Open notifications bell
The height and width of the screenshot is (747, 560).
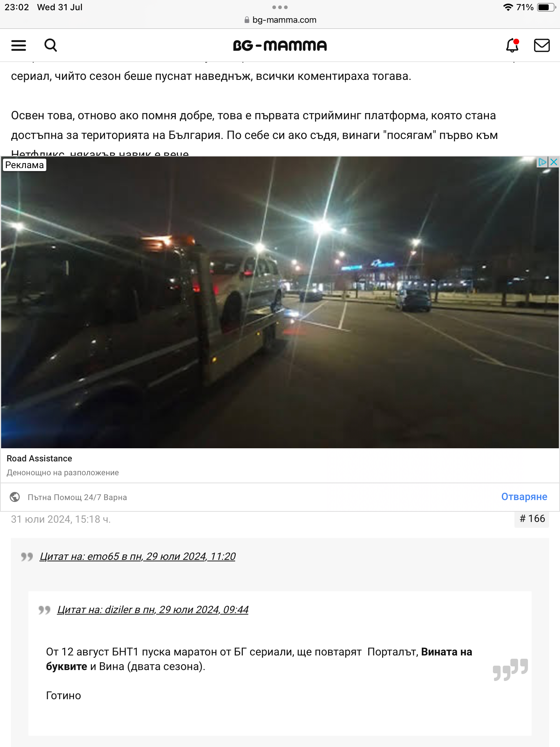pyautogui.click(x=512, y=45)
